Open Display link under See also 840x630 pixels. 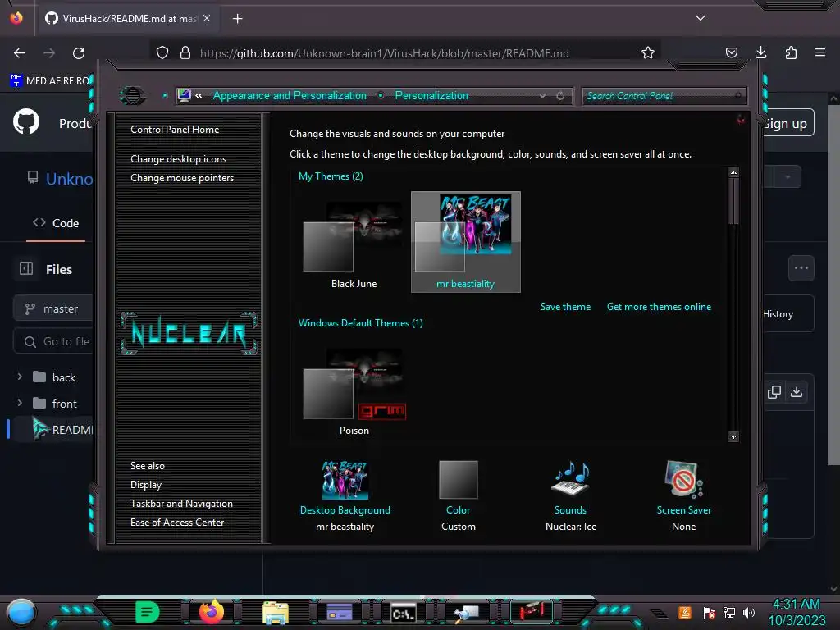pyautogui.click(x=146, y=484)
